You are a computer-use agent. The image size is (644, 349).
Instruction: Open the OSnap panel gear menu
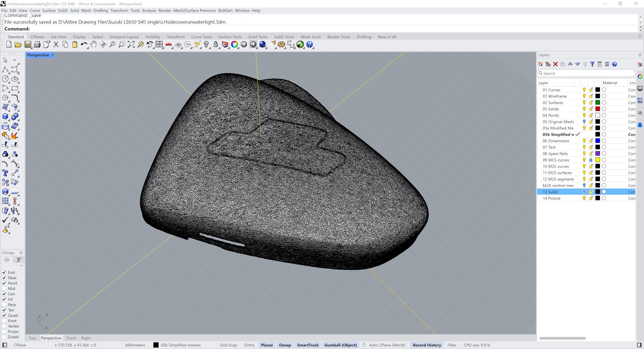[x=21, y=253]
